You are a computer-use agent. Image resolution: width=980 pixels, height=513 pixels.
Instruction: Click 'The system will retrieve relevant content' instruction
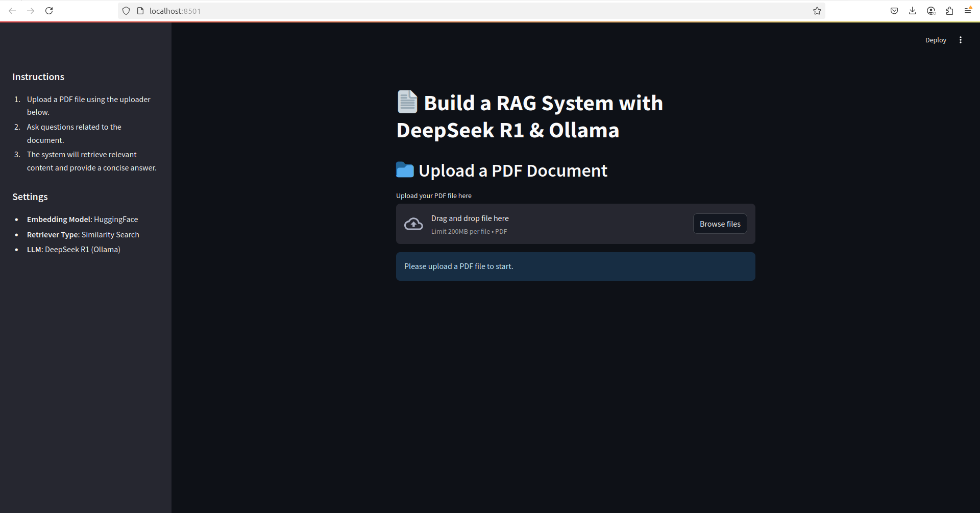92,161
